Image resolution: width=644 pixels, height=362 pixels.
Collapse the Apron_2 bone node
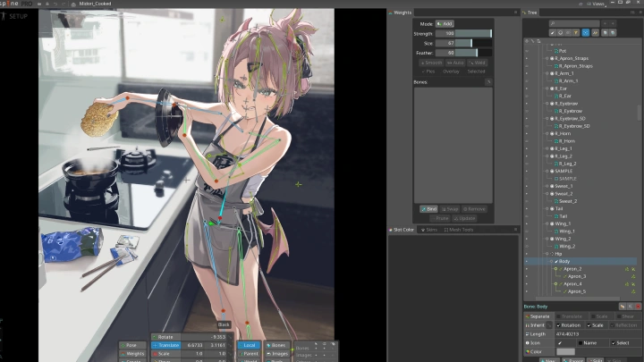pyautogui.click(x=555, y=269)
